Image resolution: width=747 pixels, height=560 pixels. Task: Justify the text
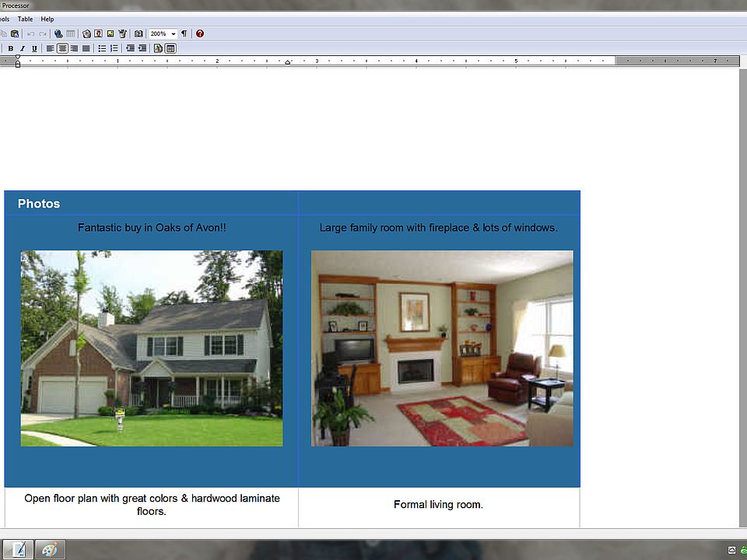coord(86,48)
